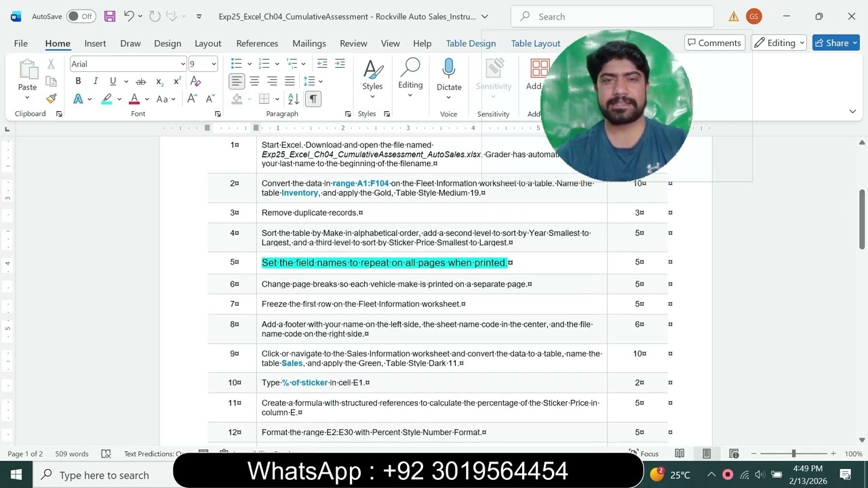Apply a bulleted list
Screen dimensions: 868x488
click(236, 64)
